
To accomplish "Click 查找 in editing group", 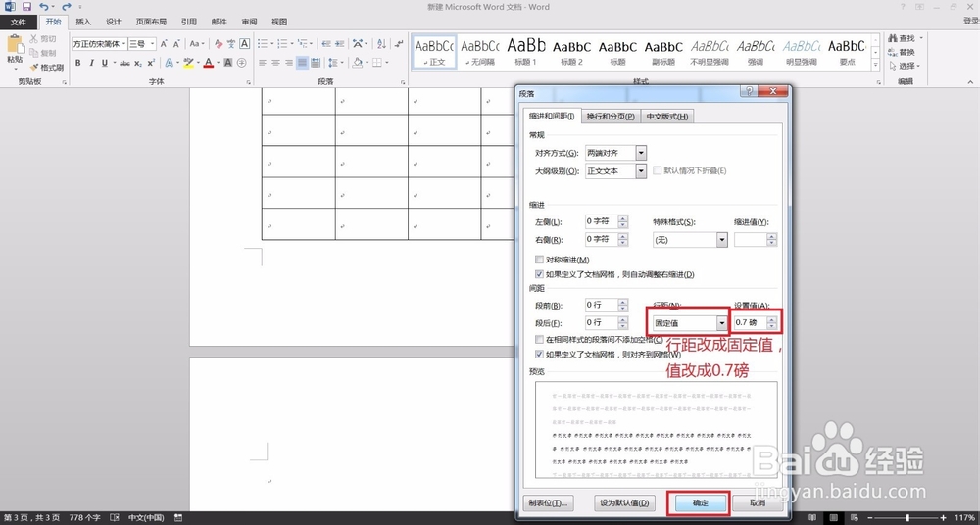I will tap(903, 39).
